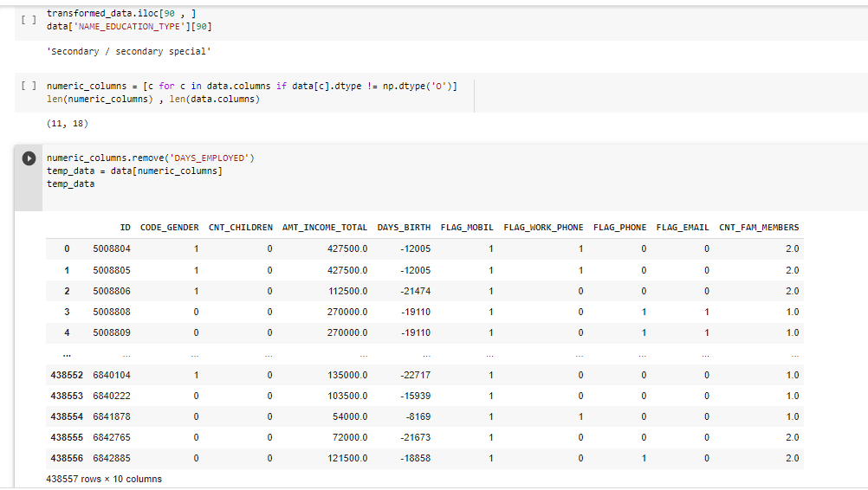Click the DAYS_BIRTH column header
Viewport: 868px width, 490px height.
click(404, 228)
